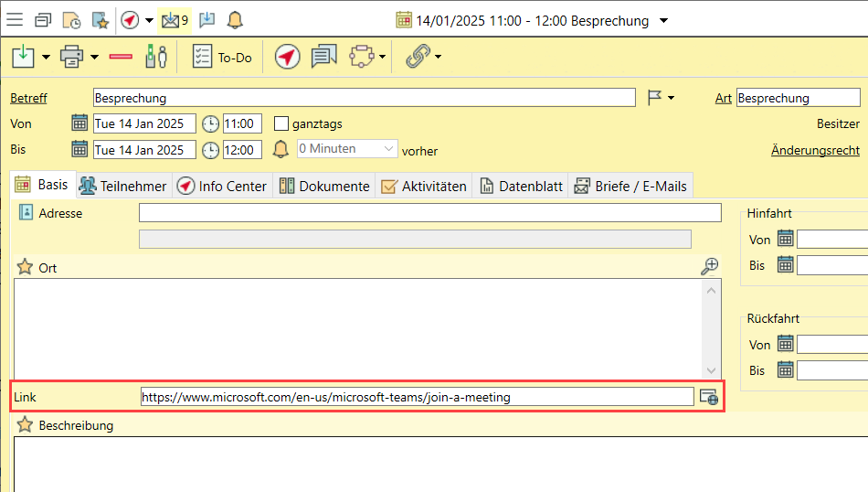Click the red minus delete icon
Image resolution: width=868 pixels, height=492 pixels.
pos(121,57)
